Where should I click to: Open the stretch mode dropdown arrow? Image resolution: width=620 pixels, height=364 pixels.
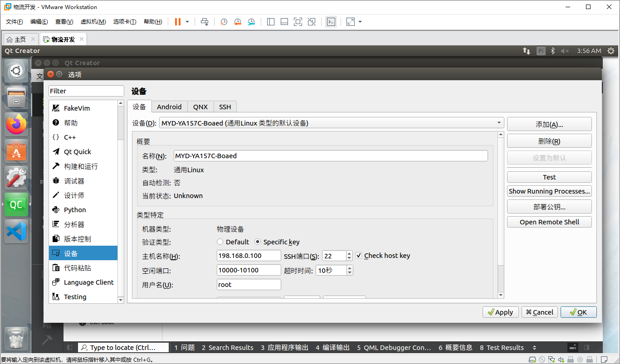[360, 22]
